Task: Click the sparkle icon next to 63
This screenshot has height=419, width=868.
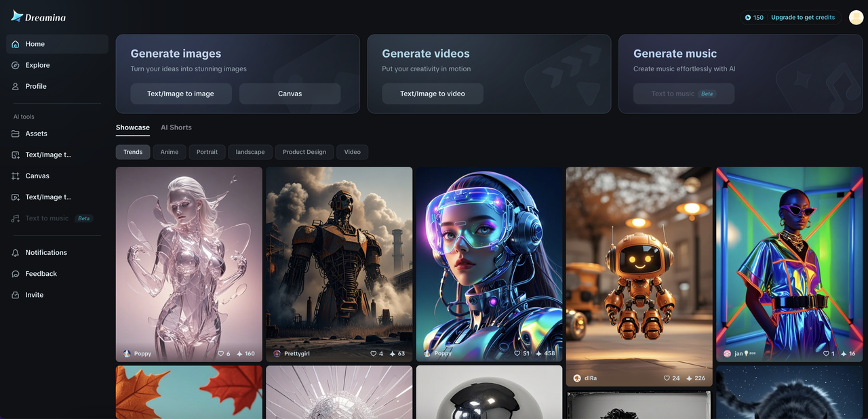Action: (x=392, y=354)
